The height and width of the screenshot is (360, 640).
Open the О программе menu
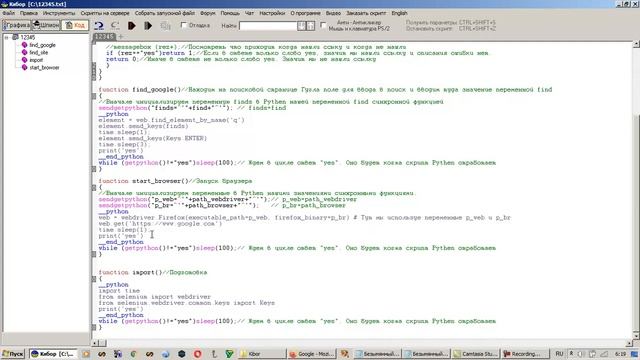point(305,13)
